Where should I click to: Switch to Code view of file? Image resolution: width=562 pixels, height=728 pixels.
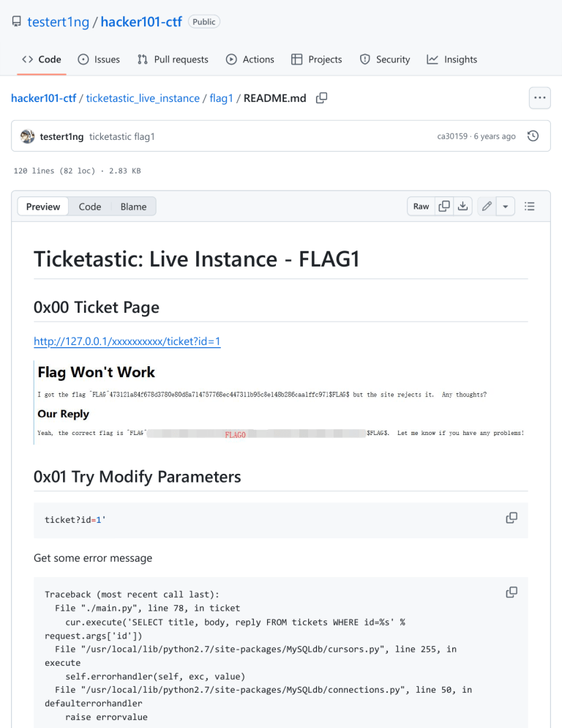coord(90,207)
